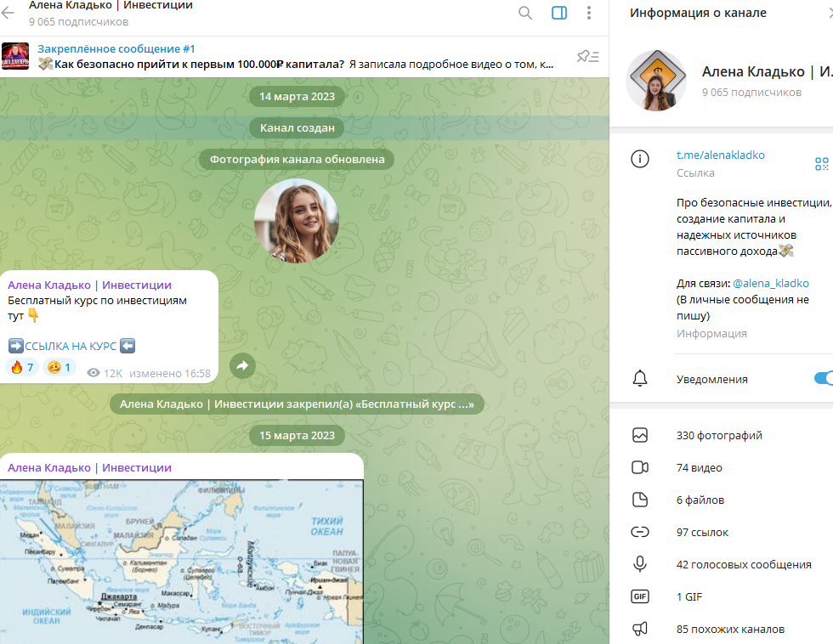Forward the free course message with share arrow
This screenshot has width=833, height=644.
pyautogui.click(x=242, y=366)
